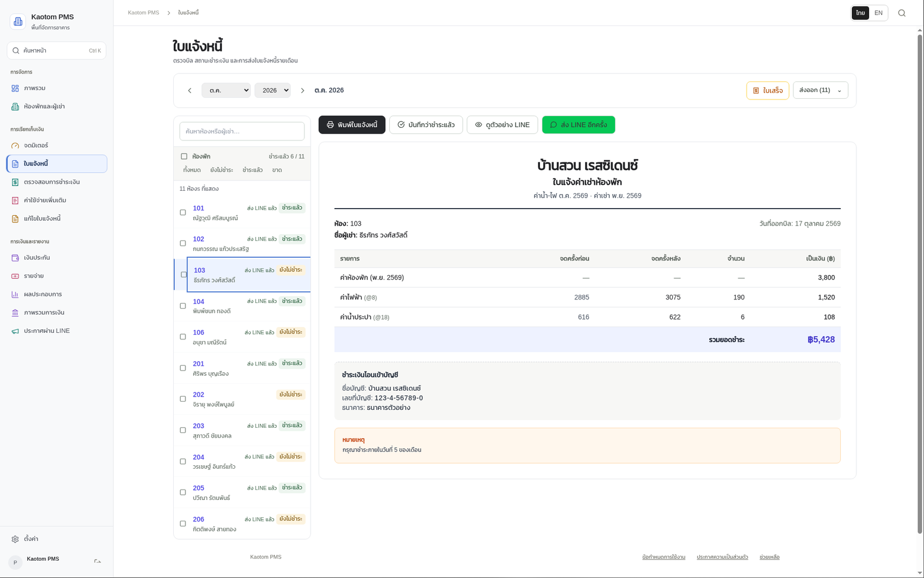Click the page vertical scrollbar

[x=920, y=283]
